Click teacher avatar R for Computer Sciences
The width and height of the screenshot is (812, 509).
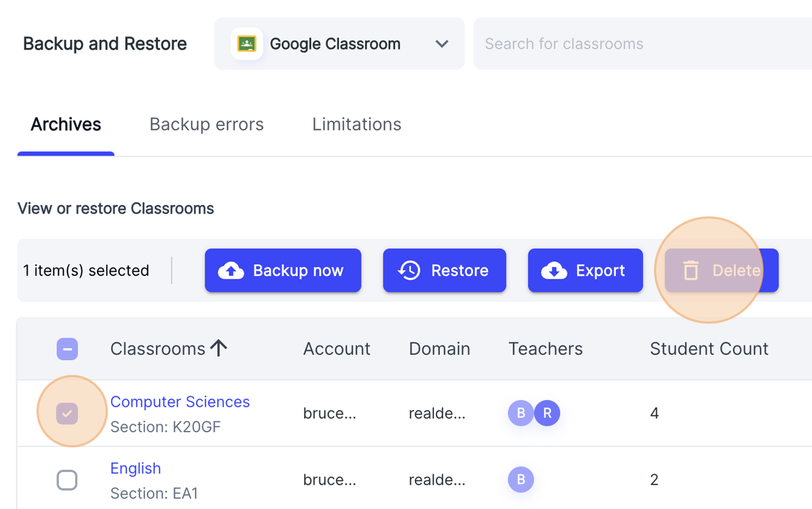[547, 413]
